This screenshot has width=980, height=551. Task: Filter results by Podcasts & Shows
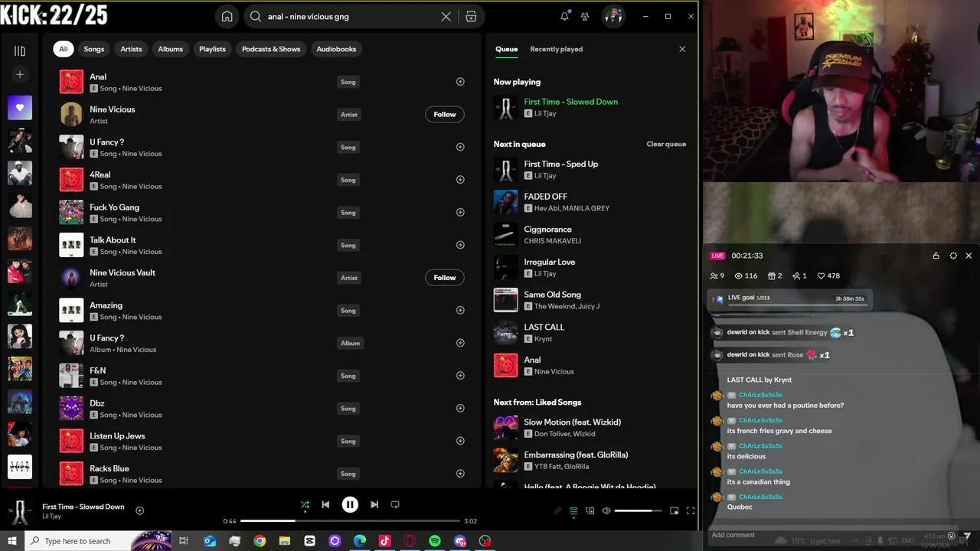tap(271, 49)
